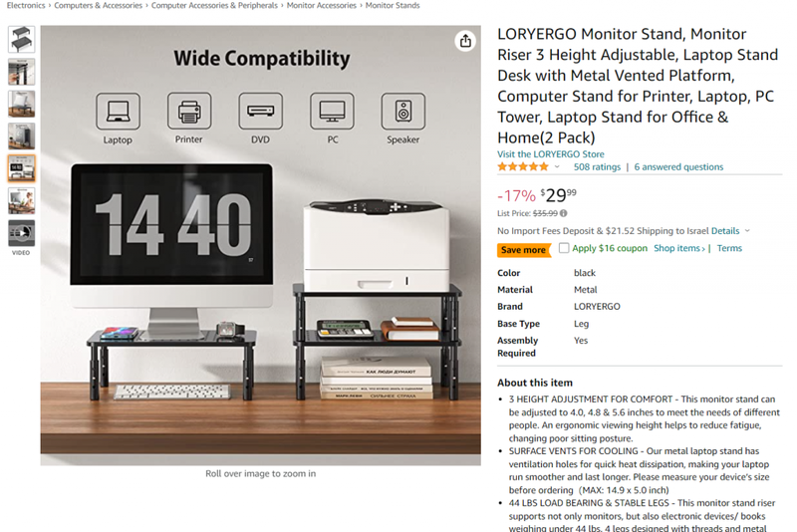Select the first product thumbnail image

coord(21,39)
